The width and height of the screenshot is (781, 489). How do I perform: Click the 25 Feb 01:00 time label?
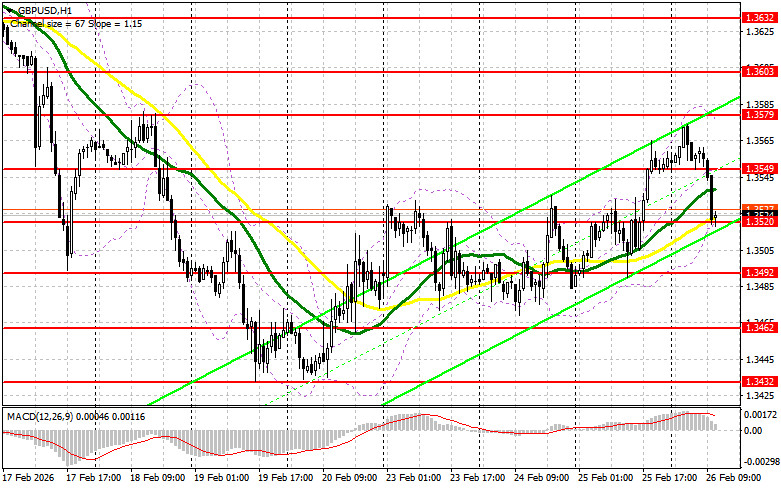point(606,478)
